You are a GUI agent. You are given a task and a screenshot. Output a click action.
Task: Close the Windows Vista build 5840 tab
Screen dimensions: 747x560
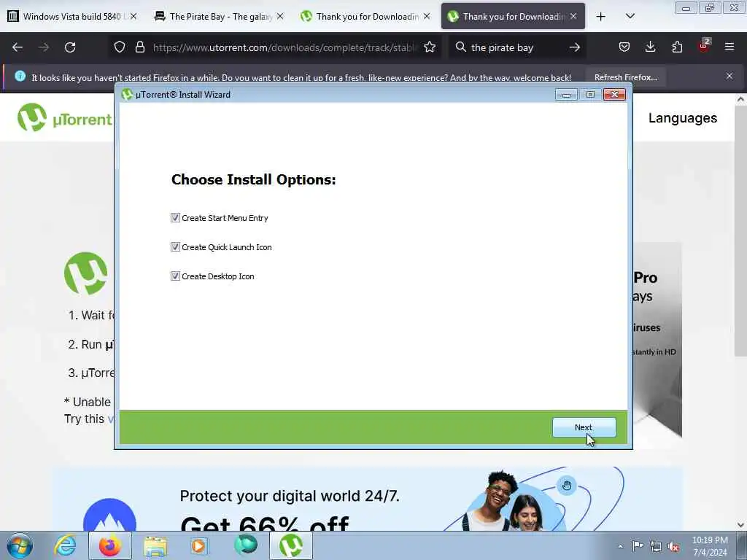click(133, 16)
